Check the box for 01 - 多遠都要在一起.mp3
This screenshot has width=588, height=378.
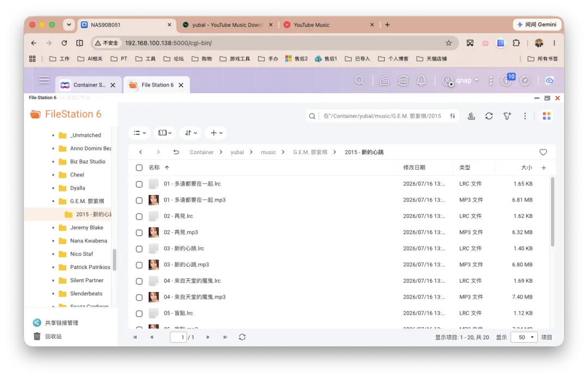point(139,200)
